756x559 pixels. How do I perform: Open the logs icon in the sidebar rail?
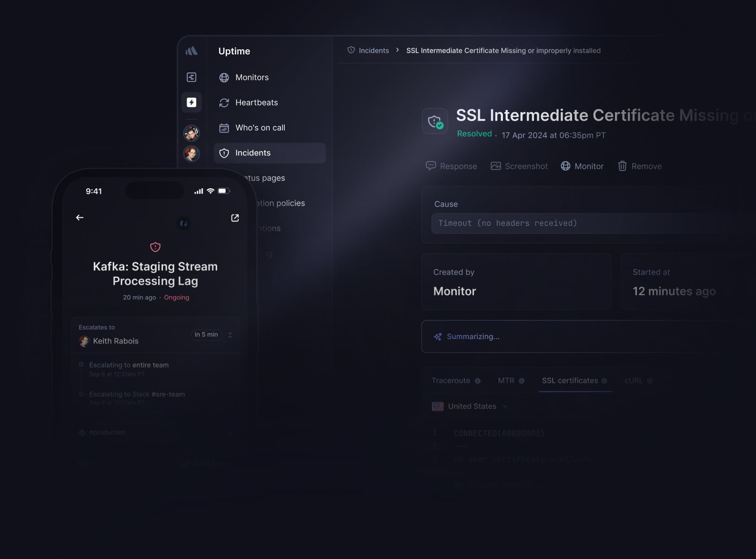(x=191, y=77)
